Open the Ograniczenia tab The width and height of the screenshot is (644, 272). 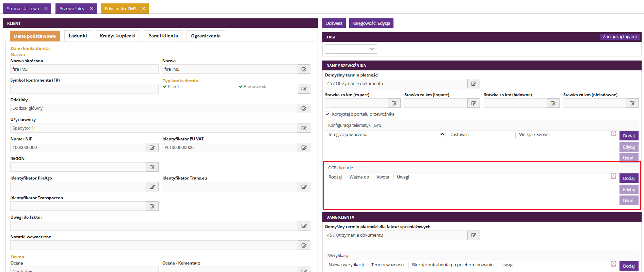point(206,36)
